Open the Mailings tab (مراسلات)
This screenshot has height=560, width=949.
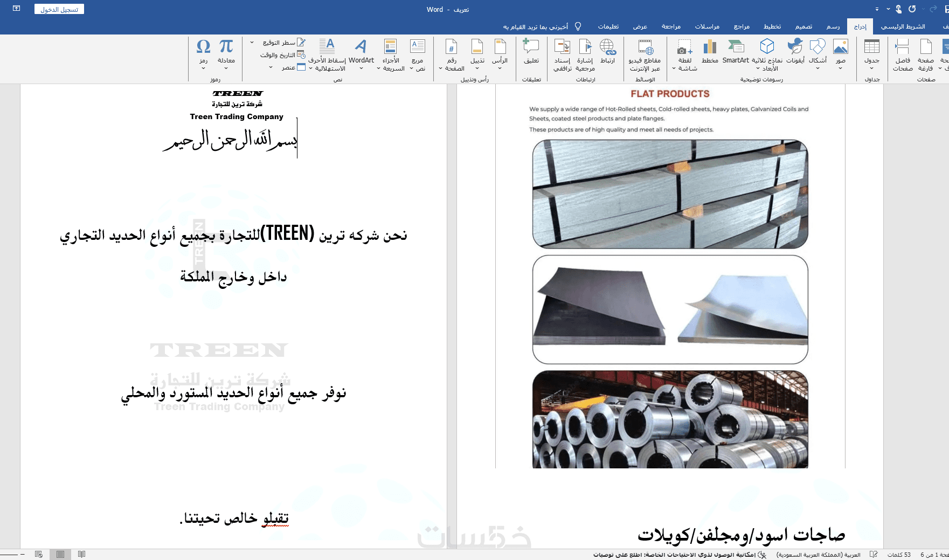click(x=707, y=26)
